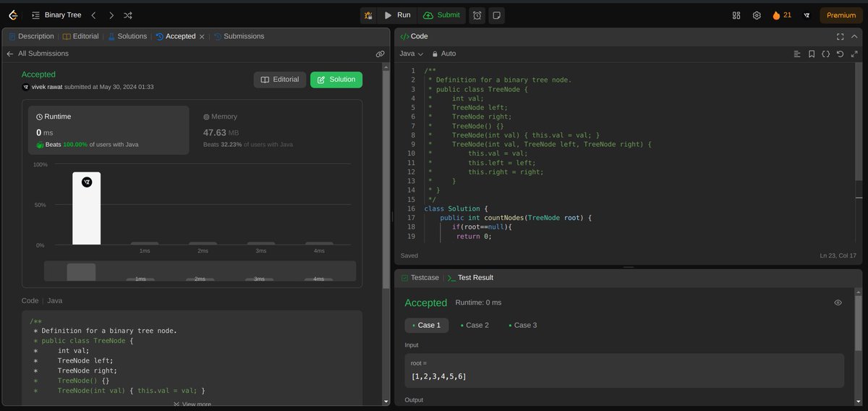The height and width of the screenshot is (411, 868).
Task: Switch to the Submissions tab
Action: click(x=239, y=36)
